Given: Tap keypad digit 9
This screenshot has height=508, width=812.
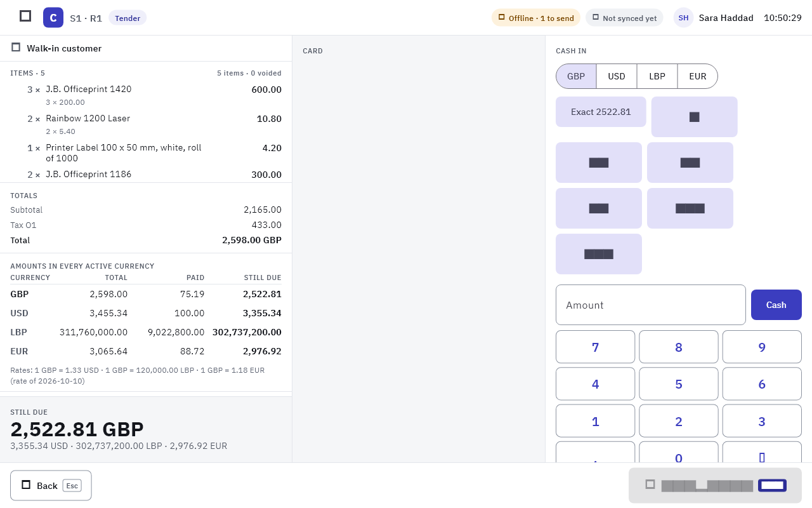Looking at the screenshot, I should coord(762,347).
